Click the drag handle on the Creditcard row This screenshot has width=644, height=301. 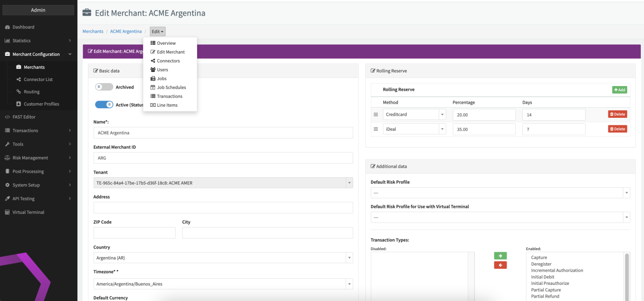[x=375, y=115]
